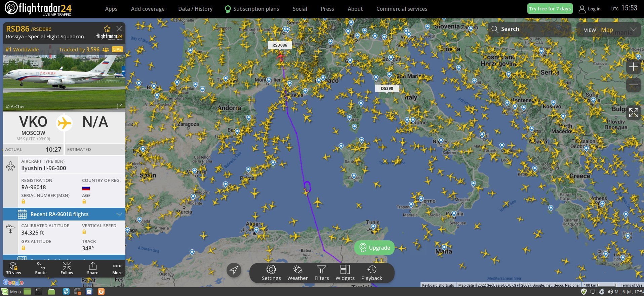The height and width of the screenshot is (296, 644).
Task: Open the Data / History menu
Action: [195, 9]
